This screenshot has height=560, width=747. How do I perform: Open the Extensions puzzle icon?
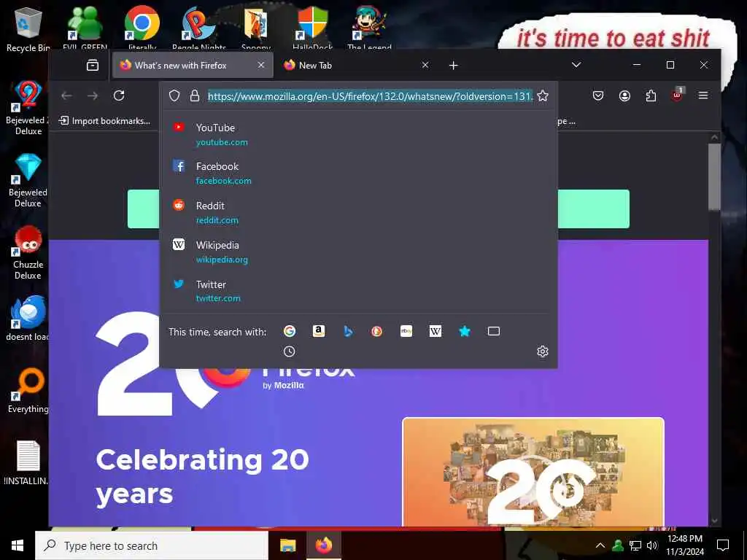(x=651, y=96)
